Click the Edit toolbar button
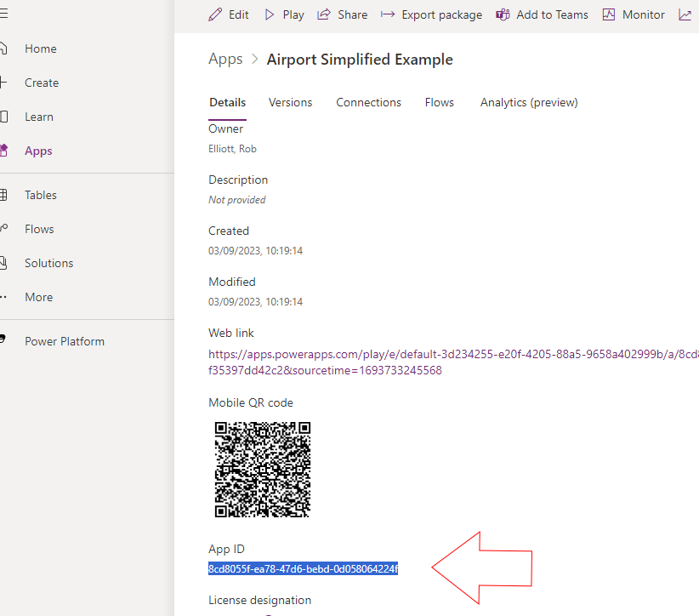The width and height of the screenshot is (699, 616). pos(228,14)
